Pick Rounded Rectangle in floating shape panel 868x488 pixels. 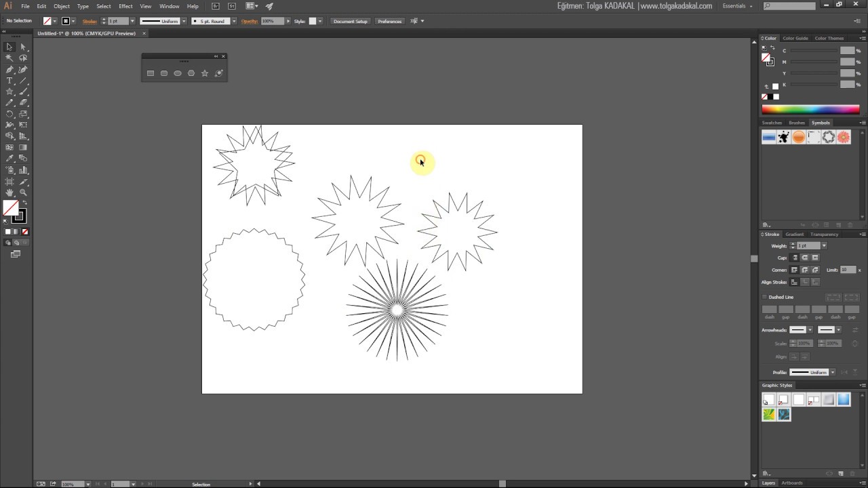click(164, 73)
